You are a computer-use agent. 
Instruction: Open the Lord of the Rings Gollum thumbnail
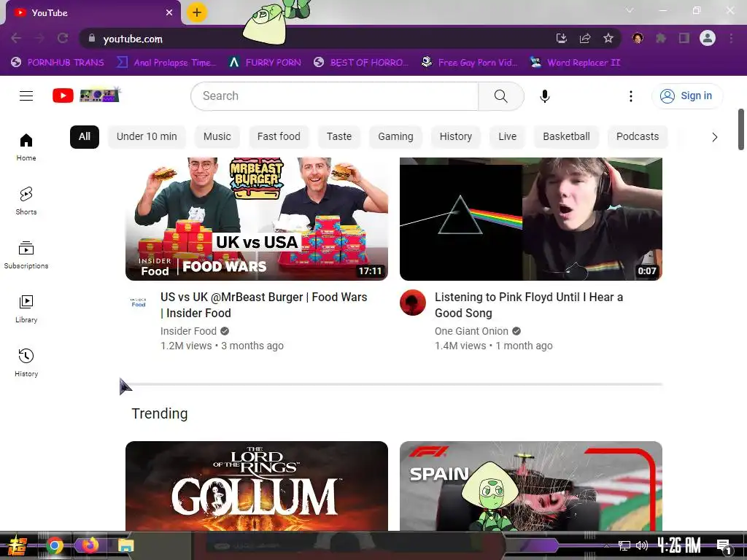tap(257, 486)
